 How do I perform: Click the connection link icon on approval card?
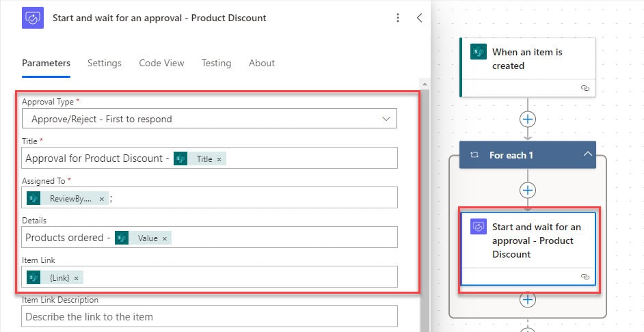pyautogui.click(x=585, y=277)
